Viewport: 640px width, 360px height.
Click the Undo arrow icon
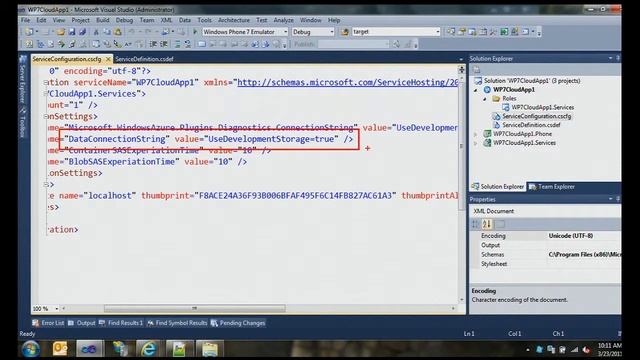point(131,31)
